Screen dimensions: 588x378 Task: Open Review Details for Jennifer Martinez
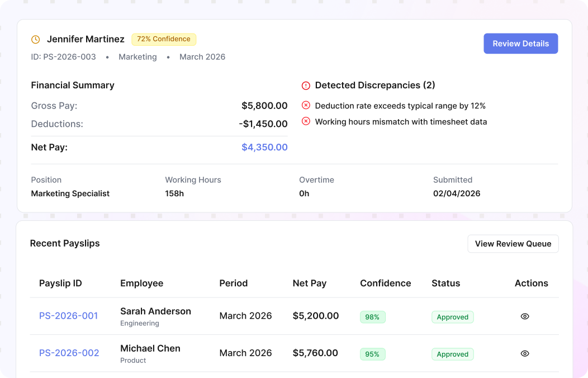pyautogui.click(x=520, y=44)
